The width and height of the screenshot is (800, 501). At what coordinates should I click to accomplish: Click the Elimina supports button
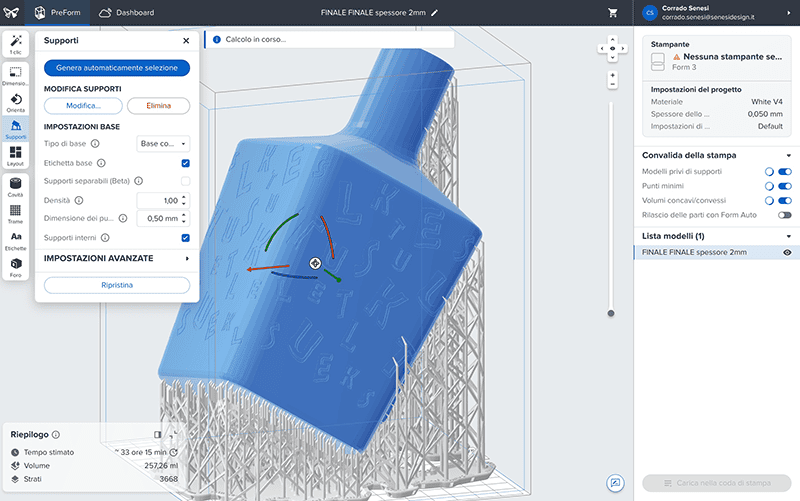(159, 106)
